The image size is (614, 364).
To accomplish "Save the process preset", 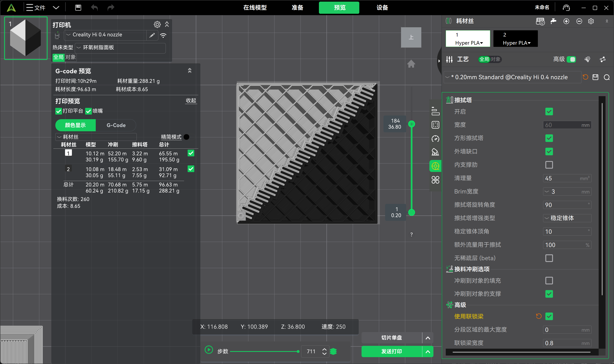I will coord(596,77).
